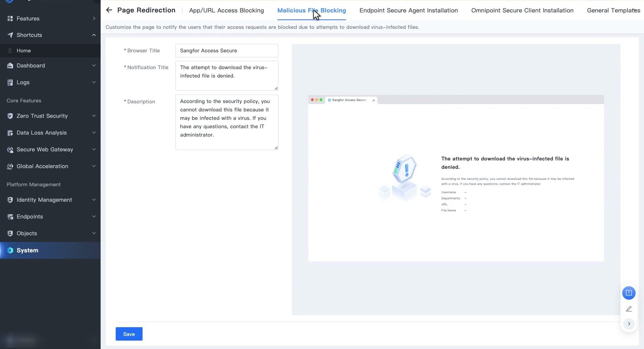Click the Zero Trust Security shield icon
This screenshot has height=349, width=644.
10,116
